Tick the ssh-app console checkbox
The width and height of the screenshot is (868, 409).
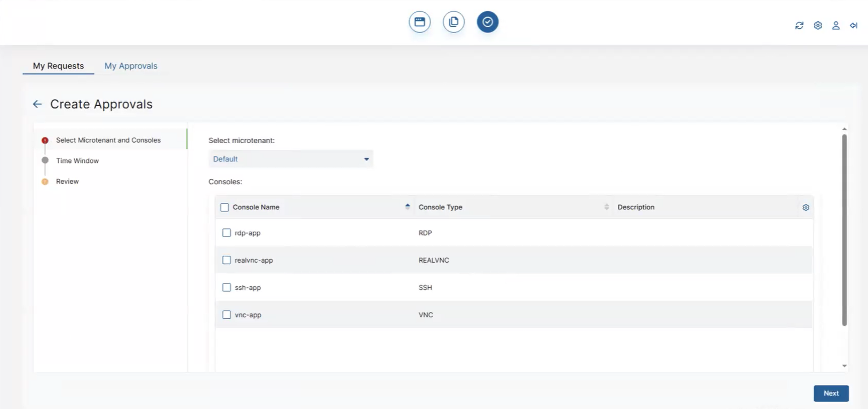[x=227, y=287]
